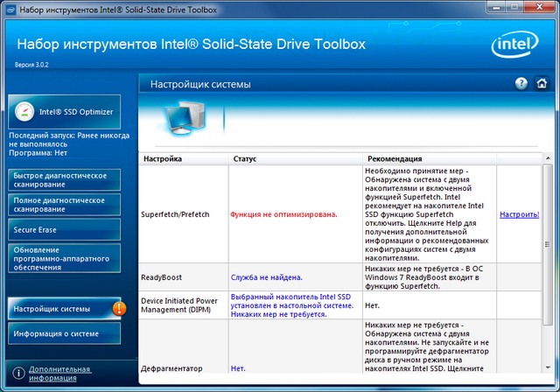Click the scrollbar up arrow
Screen dimensions: 560x392
pyautogui.click(x=548, y=158)
